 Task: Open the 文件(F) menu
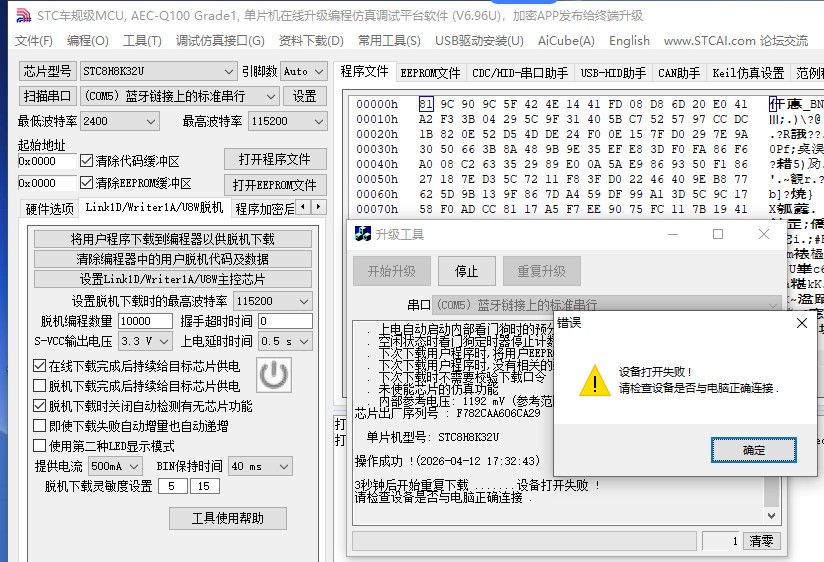click(34, 41)
